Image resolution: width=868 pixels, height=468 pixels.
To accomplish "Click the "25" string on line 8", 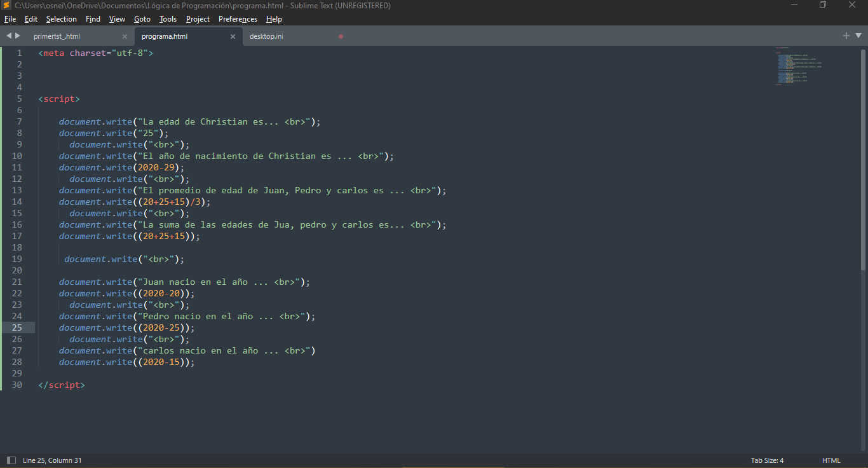I will click(x=148, y=133).
